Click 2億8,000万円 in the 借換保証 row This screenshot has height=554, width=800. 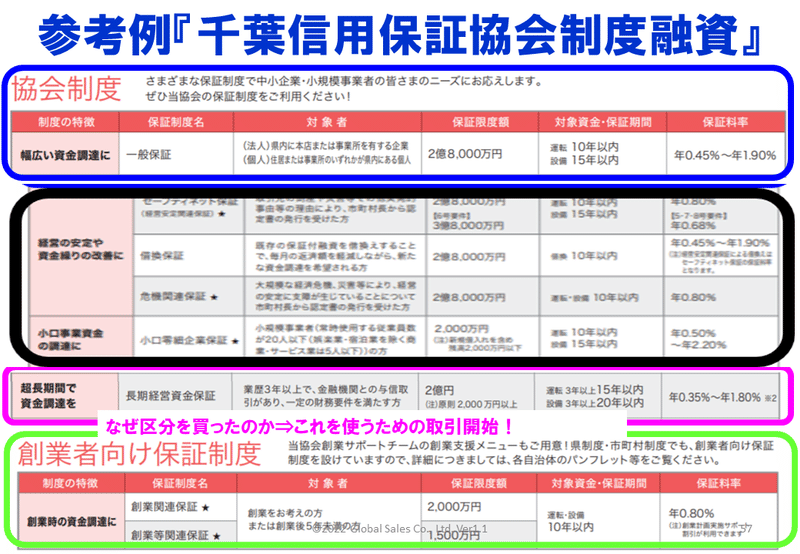[x=469, y=257]
